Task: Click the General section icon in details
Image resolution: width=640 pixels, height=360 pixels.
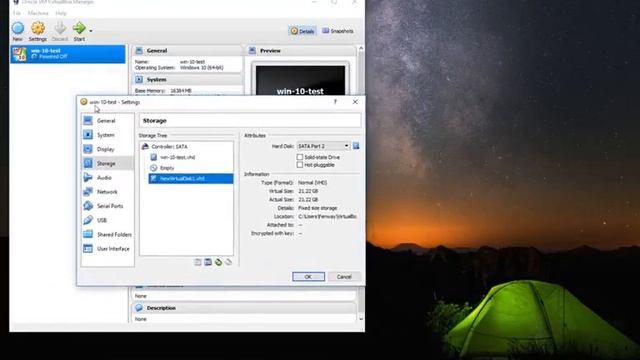Action: [139, 51]
